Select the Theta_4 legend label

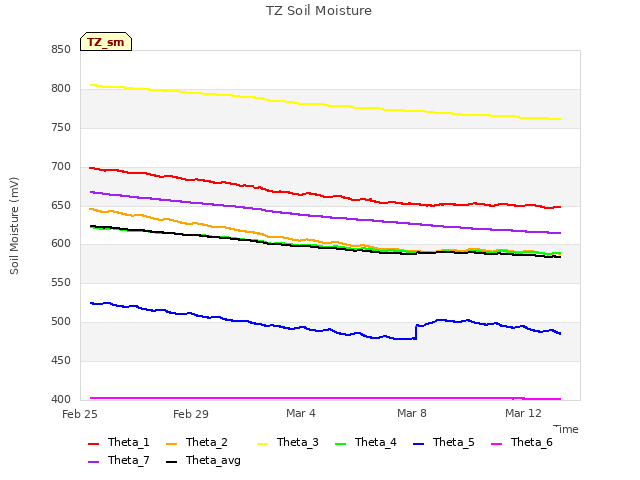(376, 442)
